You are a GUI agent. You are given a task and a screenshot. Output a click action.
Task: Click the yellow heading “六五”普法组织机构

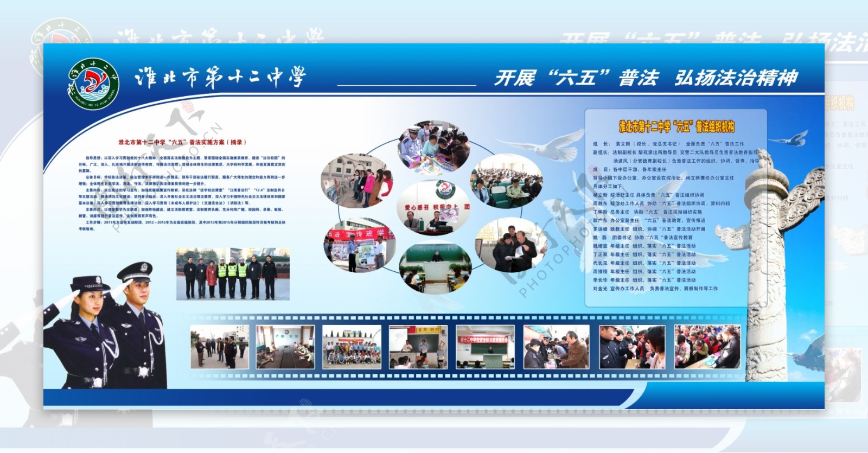pyautogui.click(x=676, y=127)
